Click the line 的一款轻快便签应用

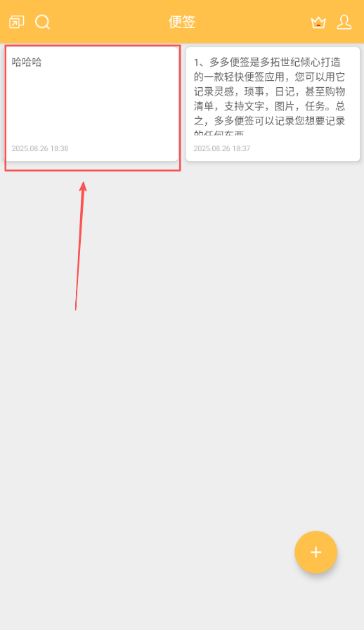pos(269,77)
